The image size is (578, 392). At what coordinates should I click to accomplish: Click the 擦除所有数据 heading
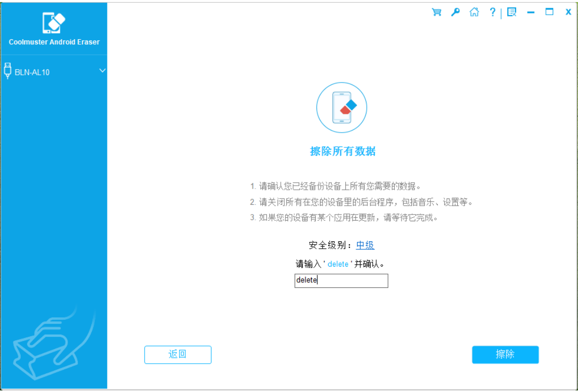pos(343,151)
